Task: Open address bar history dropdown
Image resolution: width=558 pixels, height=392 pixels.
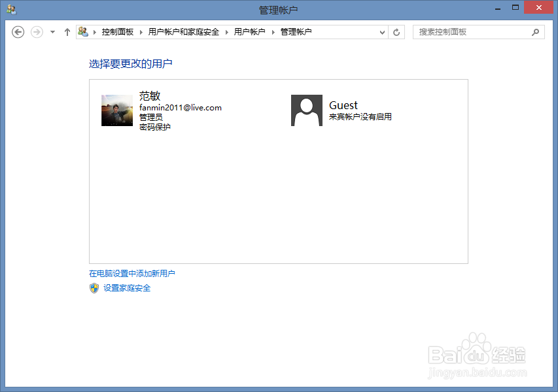Action: [x=382, y=33]
